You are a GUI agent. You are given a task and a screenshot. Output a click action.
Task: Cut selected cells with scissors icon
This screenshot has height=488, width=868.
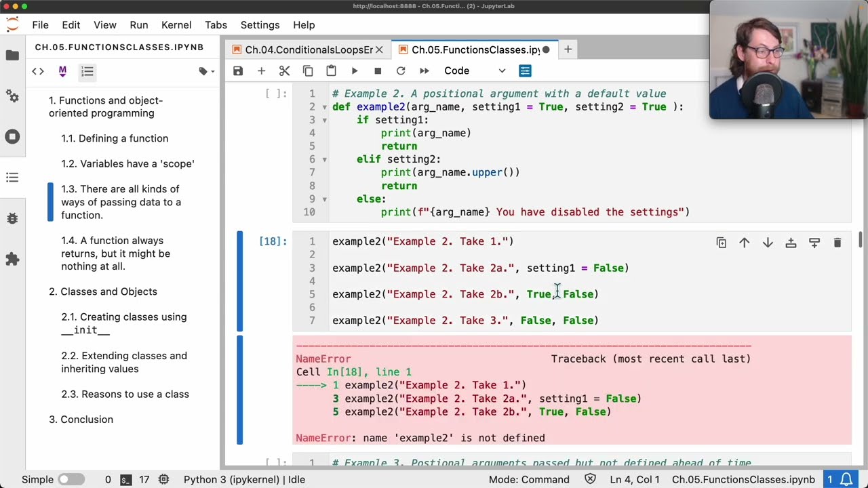(285, 70)
